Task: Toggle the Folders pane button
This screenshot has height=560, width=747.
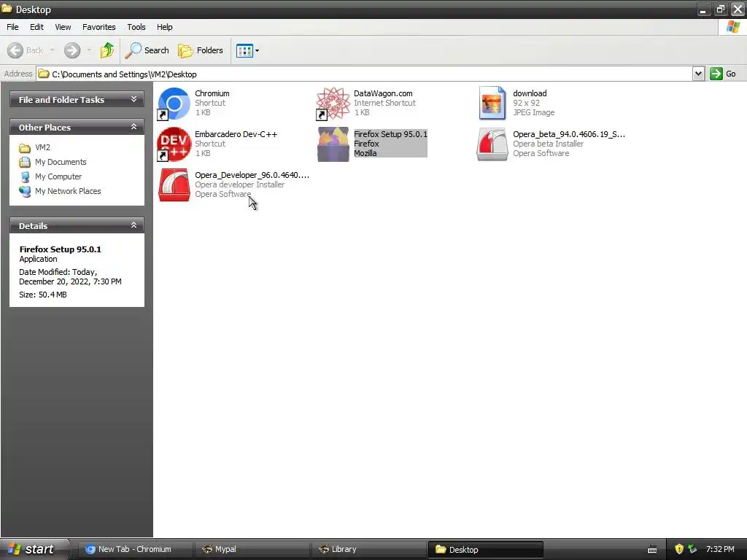Action: click(201, 50)
